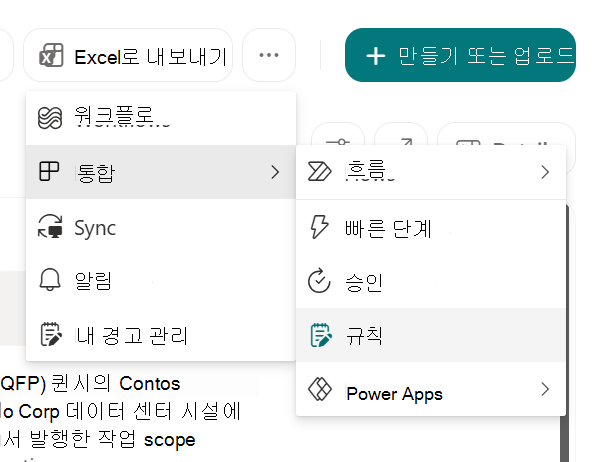
Task: Select the 규칙 submenu item
Action: (431, 335)
